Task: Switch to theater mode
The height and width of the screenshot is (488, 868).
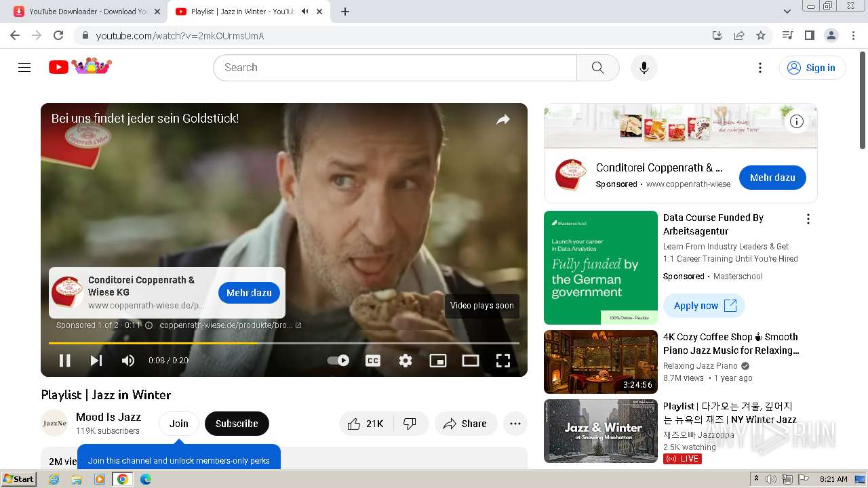Action: 471,361
